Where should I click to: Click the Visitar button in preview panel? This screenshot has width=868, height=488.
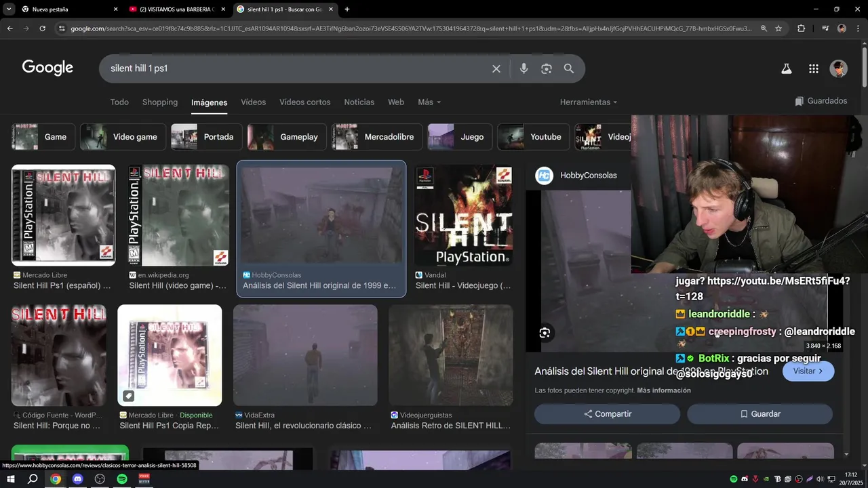(x=808, y=371)
